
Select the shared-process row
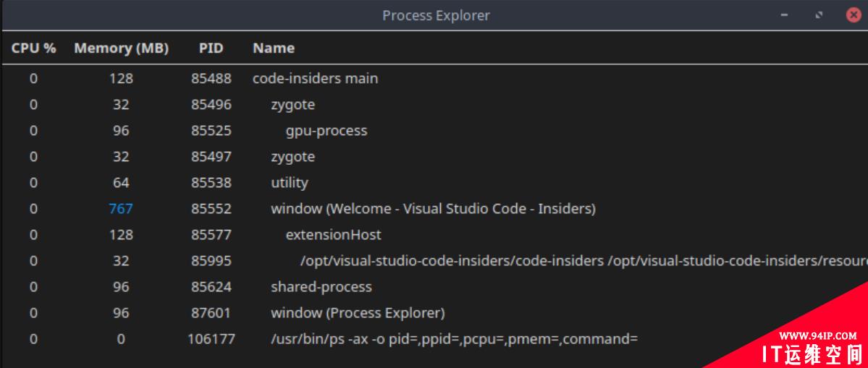pyautogui.click(x=434, y=287)
